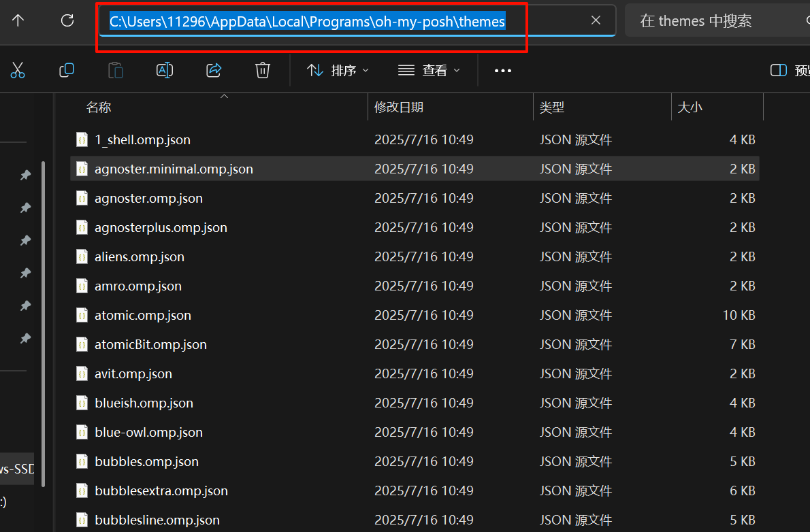
Task: Select file avit.omp.json
Action: [415, 374]
